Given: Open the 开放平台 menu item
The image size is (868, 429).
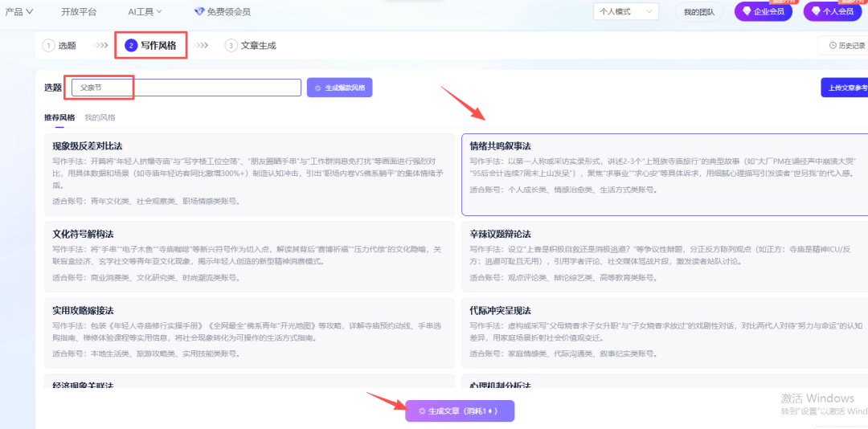Looking at the screenshot, I should click(x=79, y=11).
